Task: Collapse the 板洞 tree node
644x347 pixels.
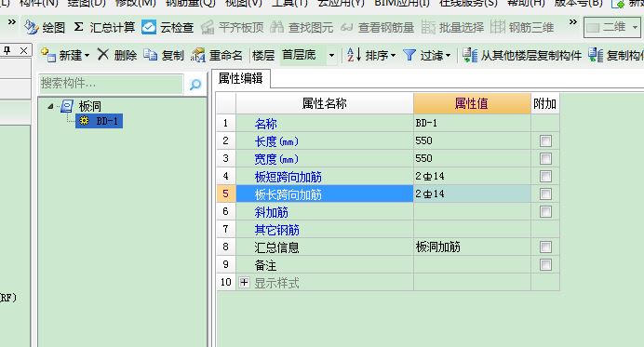Action: 50,106
